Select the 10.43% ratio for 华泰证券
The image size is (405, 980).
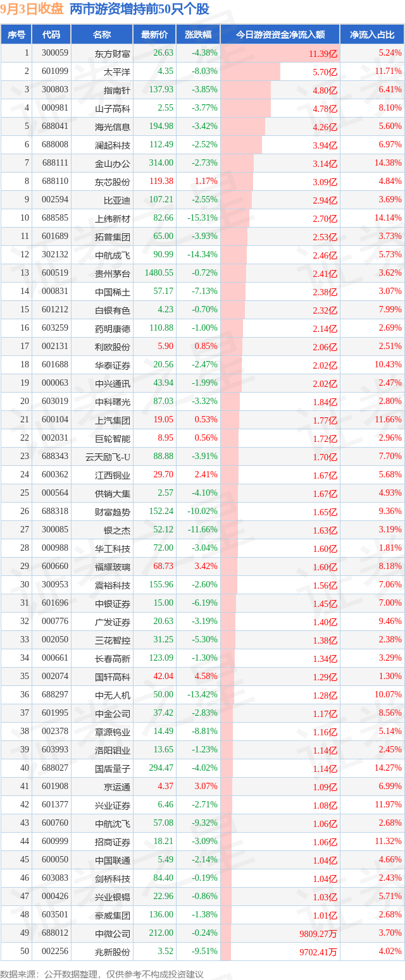(x=388, y=365)
